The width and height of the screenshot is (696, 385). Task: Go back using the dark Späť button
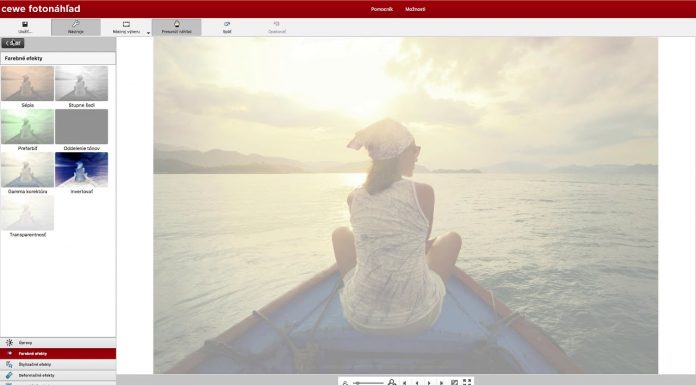[12, 43]
